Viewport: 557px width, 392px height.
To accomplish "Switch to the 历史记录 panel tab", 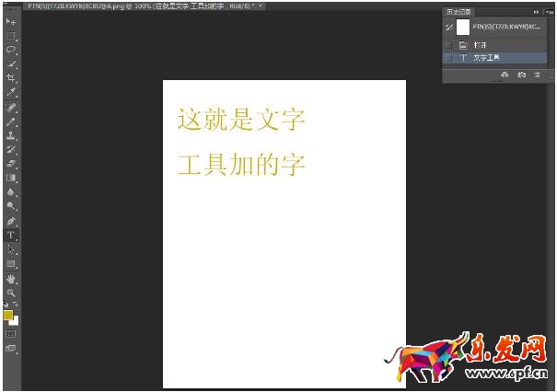I will [458, 12].
